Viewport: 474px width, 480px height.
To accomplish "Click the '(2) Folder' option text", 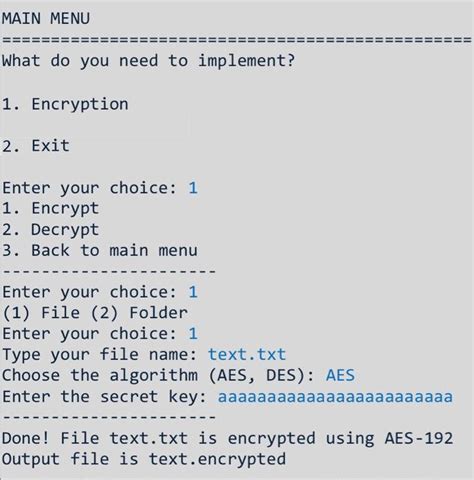I will click(x=139, y=313).
